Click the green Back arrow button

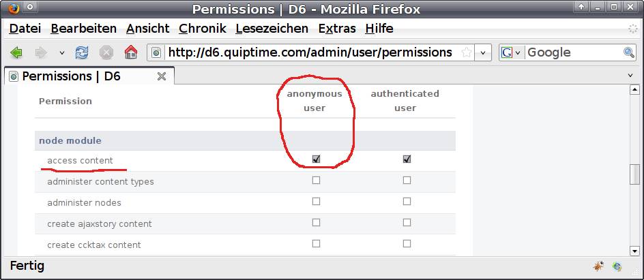click(16, 52)
